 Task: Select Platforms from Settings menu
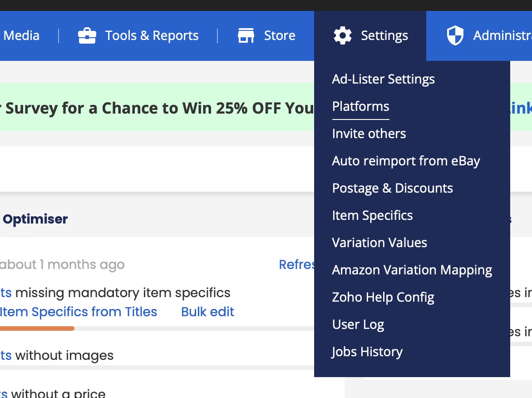pos(361,106)
